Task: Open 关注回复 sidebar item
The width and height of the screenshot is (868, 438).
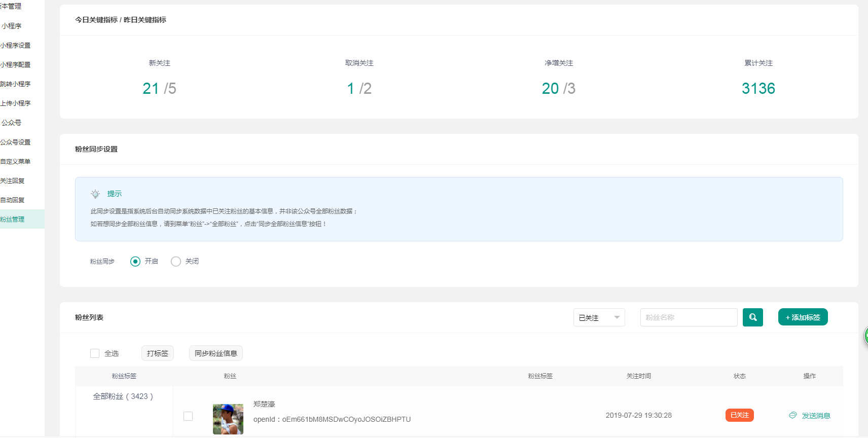Action: coord(13,181)
